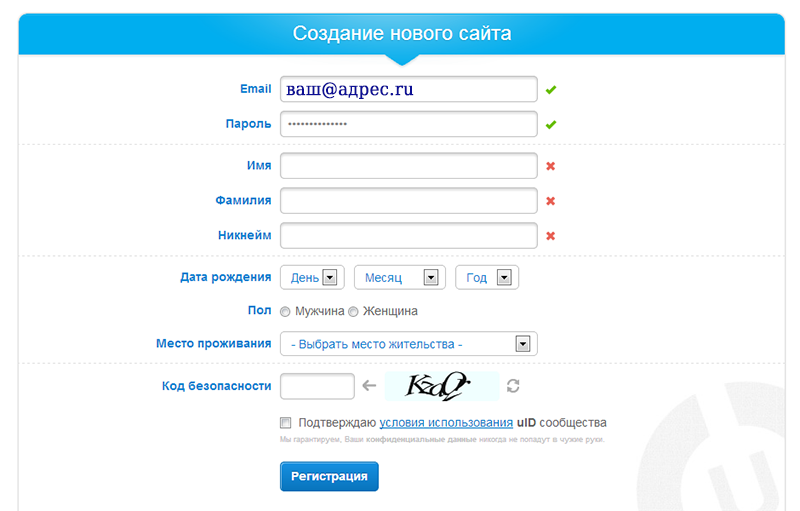Click into the Имя field
This screenshot has width=800, height=511.
[409, 166]
